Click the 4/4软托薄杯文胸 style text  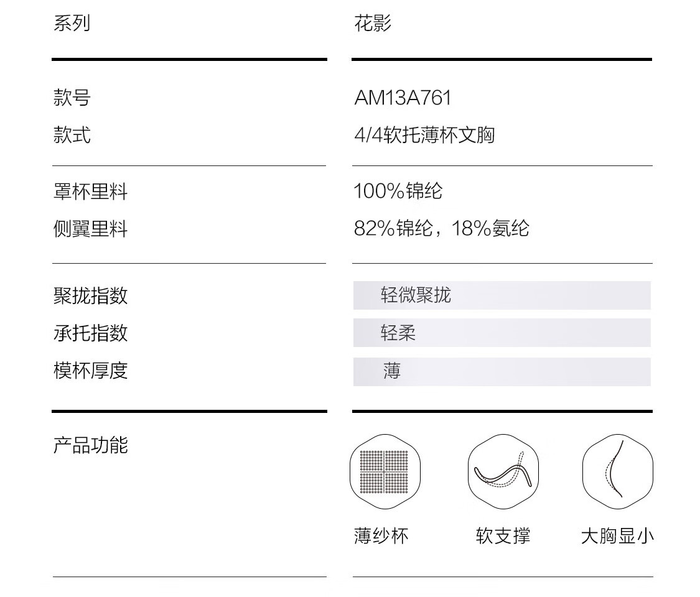pyautogui.click(x=424, y=135)
